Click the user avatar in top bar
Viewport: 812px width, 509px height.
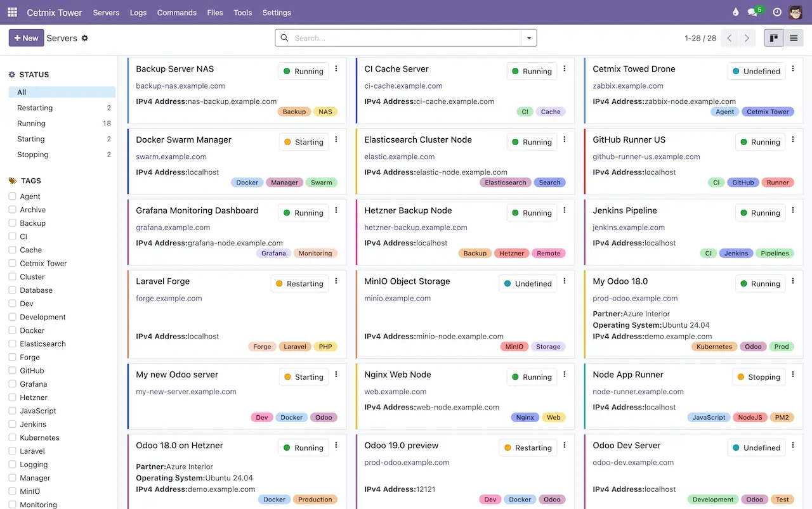(796, 13)
